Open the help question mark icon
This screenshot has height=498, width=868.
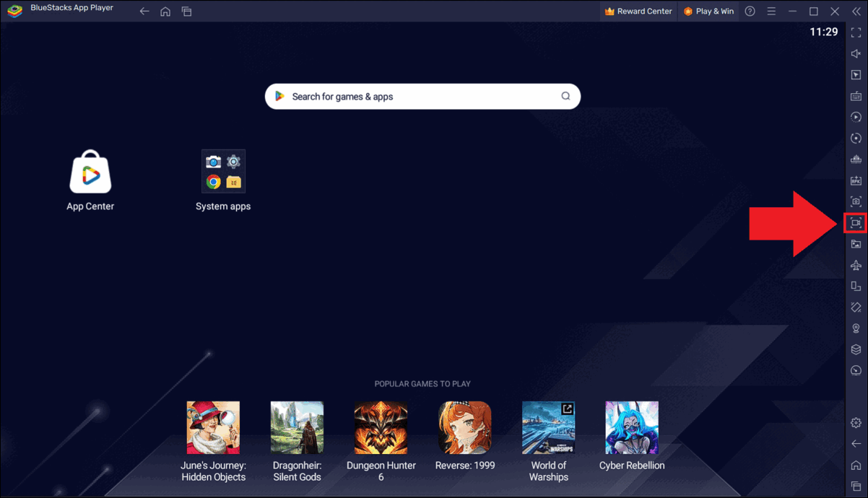[x=750, y=12]
